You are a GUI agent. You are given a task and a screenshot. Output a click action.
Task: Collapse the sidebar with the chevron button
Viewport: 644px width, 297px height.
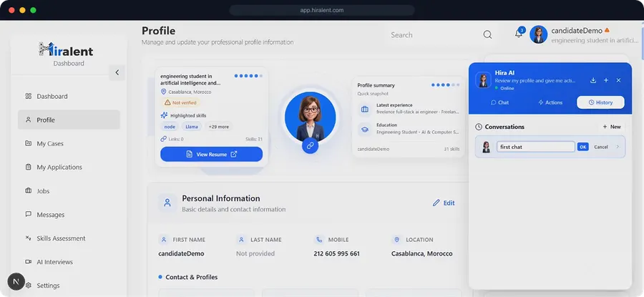pyautogui.click(x=117, y=72)
